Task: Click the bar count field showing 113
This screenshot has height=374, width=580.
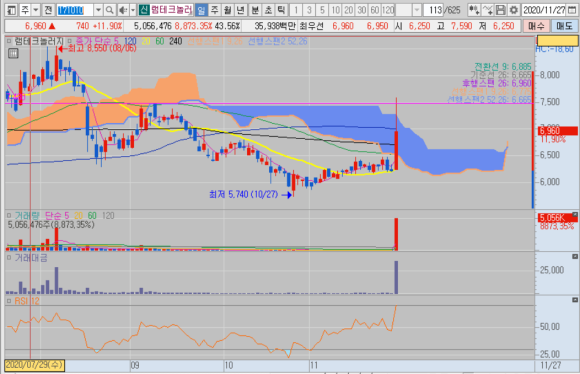Action: tap(433, 10)
